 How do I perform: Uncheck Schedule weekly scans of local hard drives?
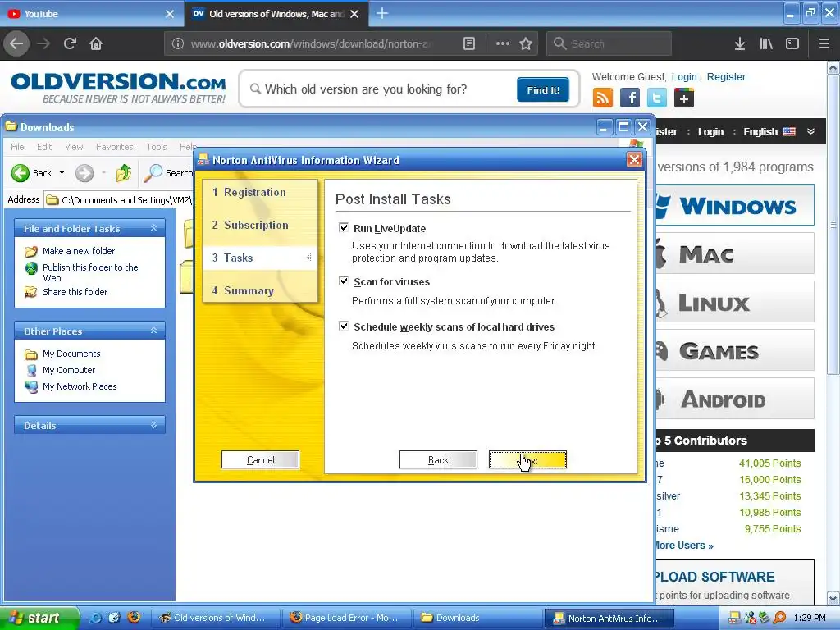point(344,326)
